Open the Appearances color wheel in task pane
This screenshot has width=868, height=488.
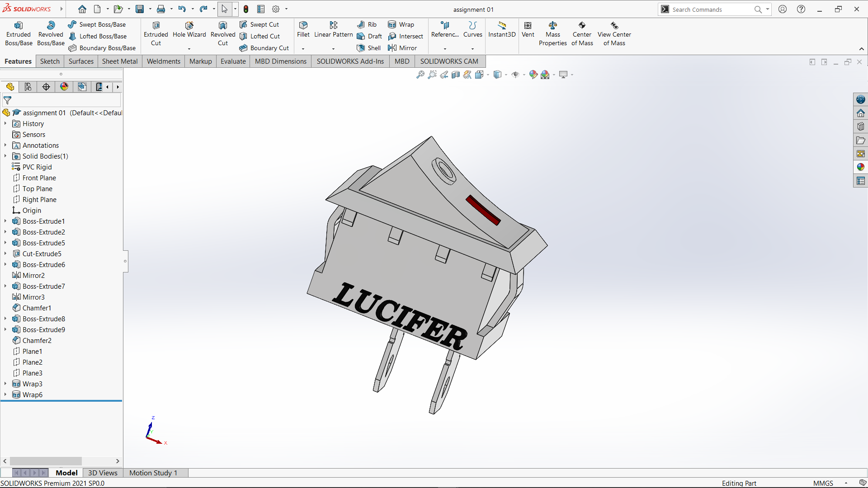(860, 167)
